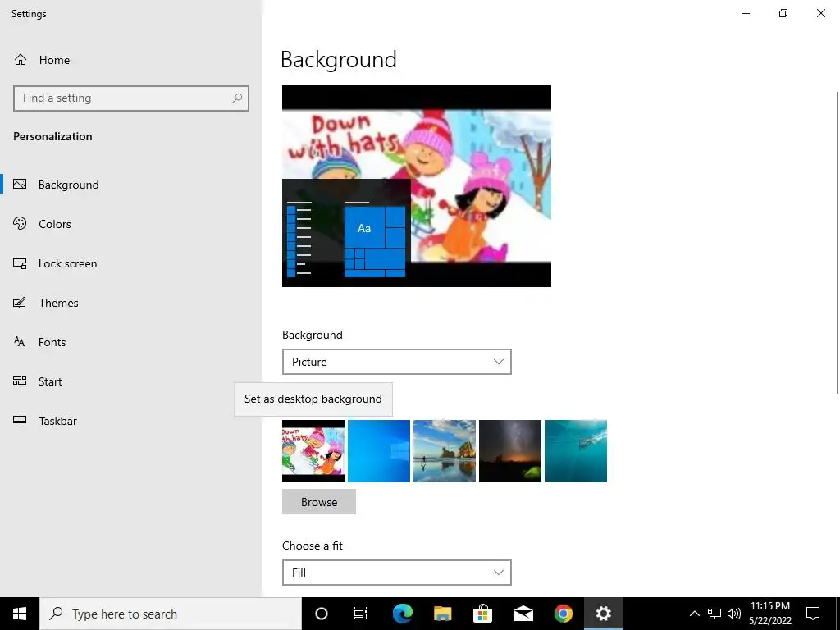This screenshot has width=840, height=630.
Task: Minimize the Settings window
Action: click(x=745, y=13)
